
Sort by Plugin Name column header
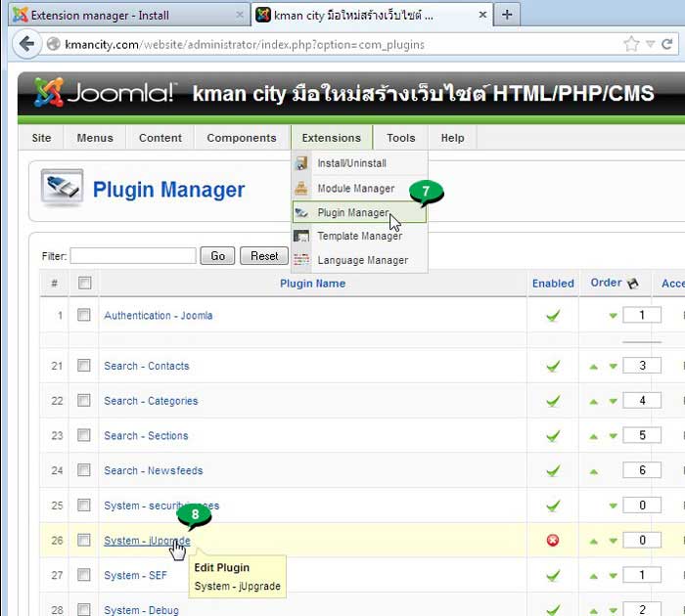pyautogui.click(x=313, y=284)
